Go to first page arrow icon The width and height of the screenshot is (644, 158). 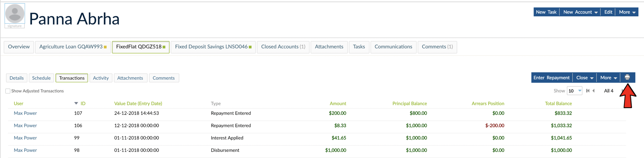pyautogui.click(x=588, y=91)
